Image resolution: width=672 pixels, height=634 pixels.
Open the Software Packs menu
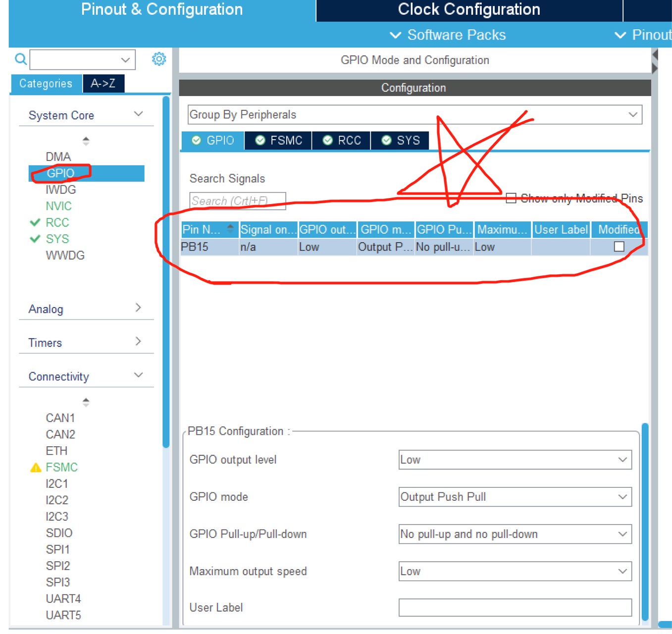[x=448, y=35]
